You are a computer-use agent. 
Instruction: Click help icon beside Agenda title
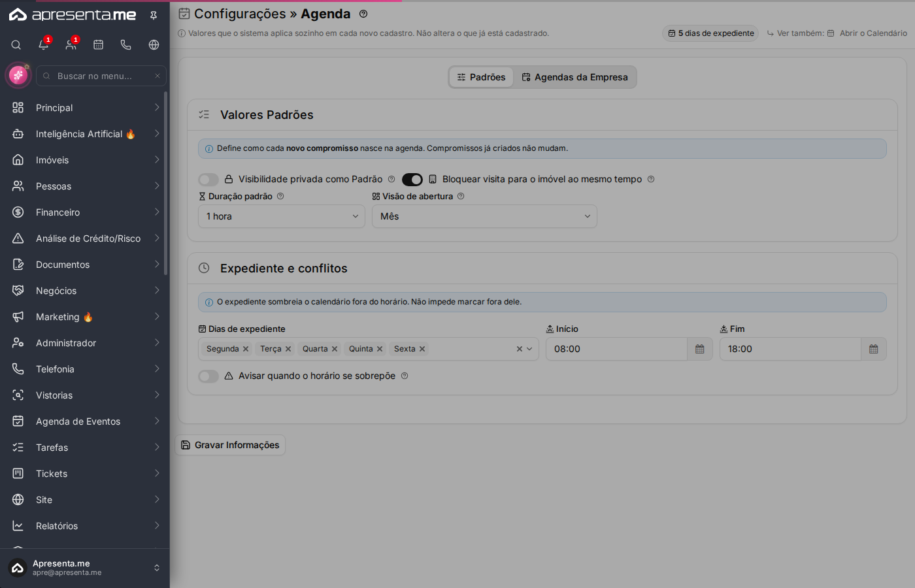tap(363, 14)
